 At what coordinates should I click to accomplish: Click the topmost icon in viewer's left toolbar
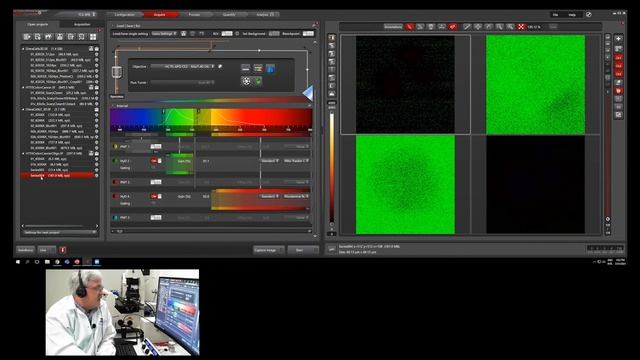coord(332,38)
